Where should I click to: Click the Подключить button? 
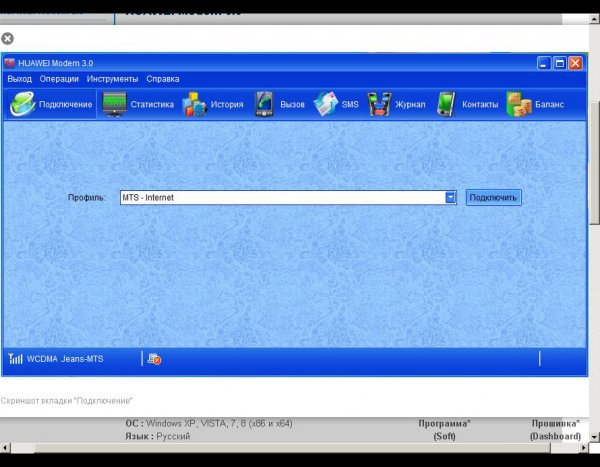tap(493, 198)
